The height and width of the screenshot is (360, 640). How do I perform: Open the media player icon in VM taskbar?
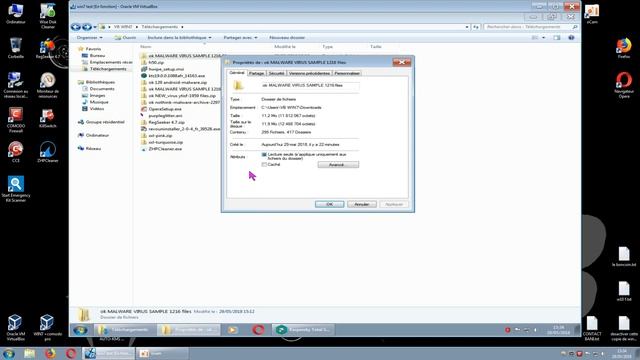[233, 329]
